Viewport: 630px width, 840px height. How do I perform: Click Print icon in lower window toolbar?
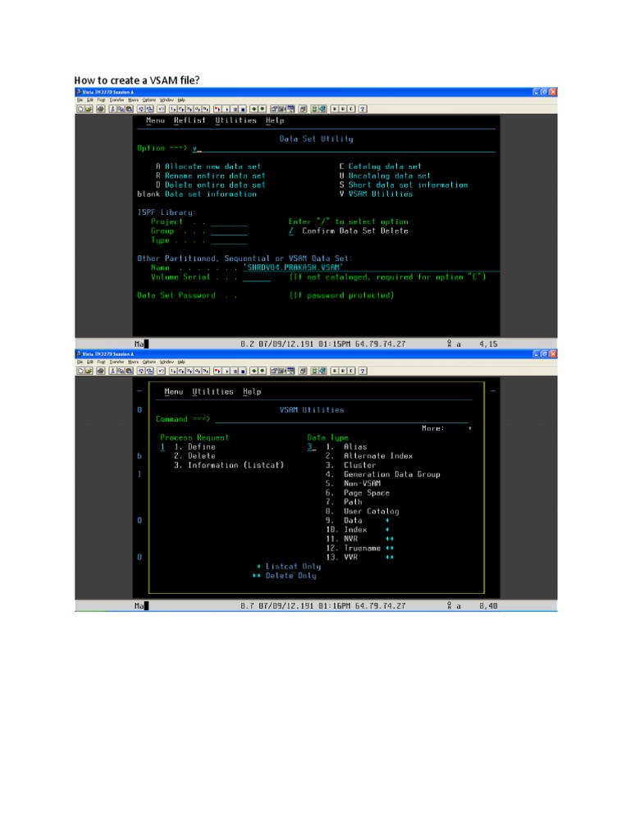(x=100, y=371)
